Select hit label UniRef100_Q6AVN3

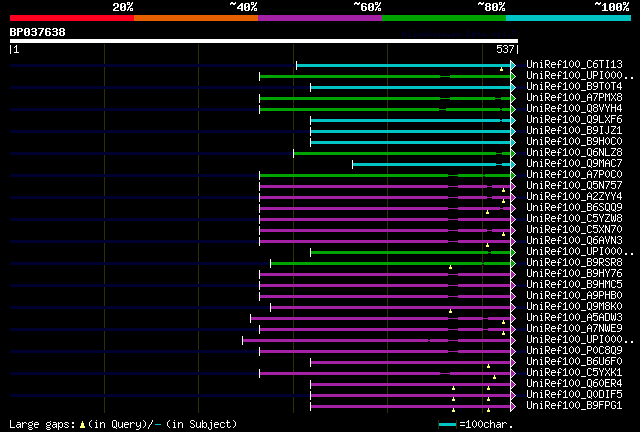[574, 241]
